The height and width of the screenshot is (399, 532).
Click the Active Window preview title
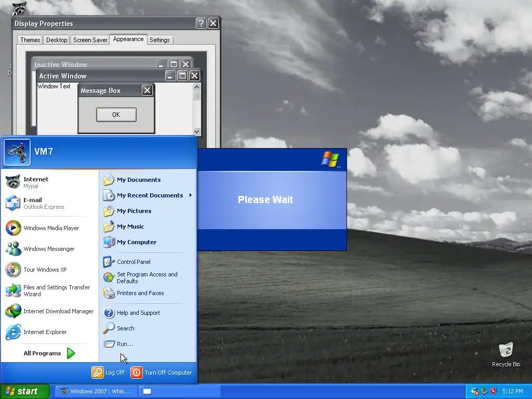click(63, 76)
